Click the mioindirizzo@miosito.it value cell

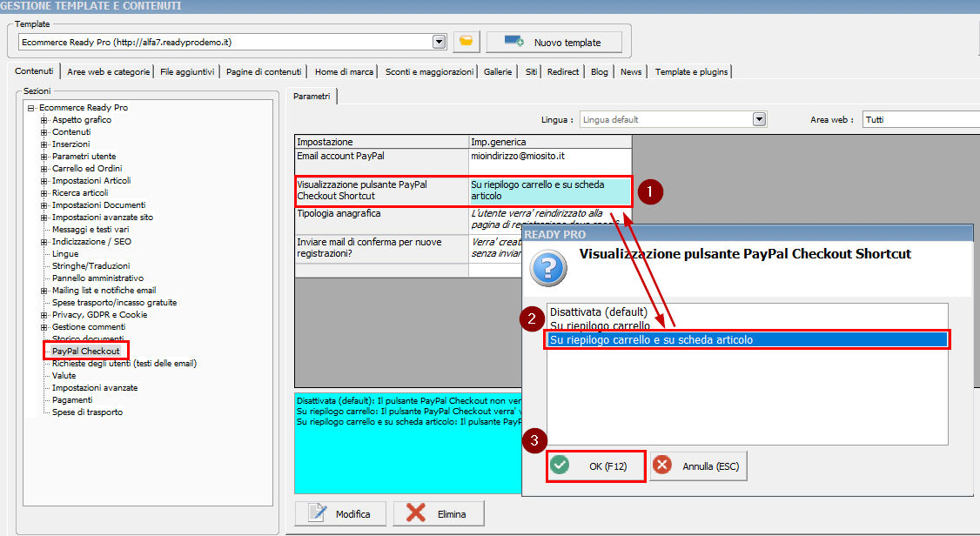point(550,163)
